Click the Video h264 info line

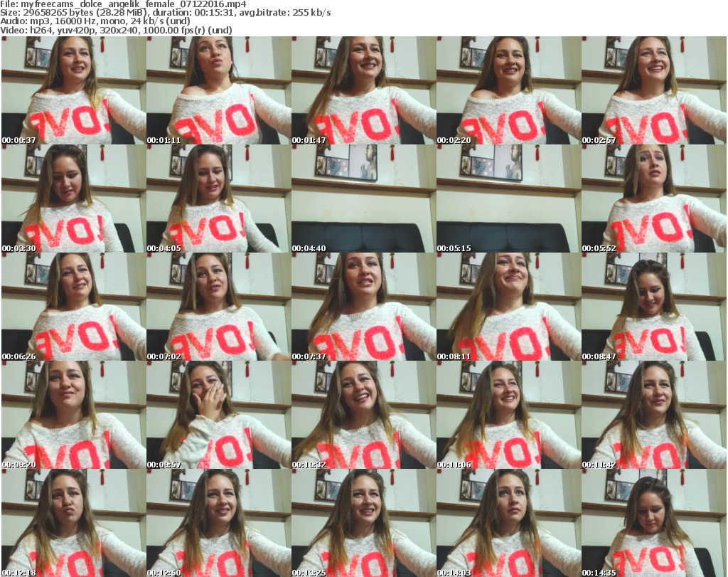pyautogui.click(x=116, y=30)
